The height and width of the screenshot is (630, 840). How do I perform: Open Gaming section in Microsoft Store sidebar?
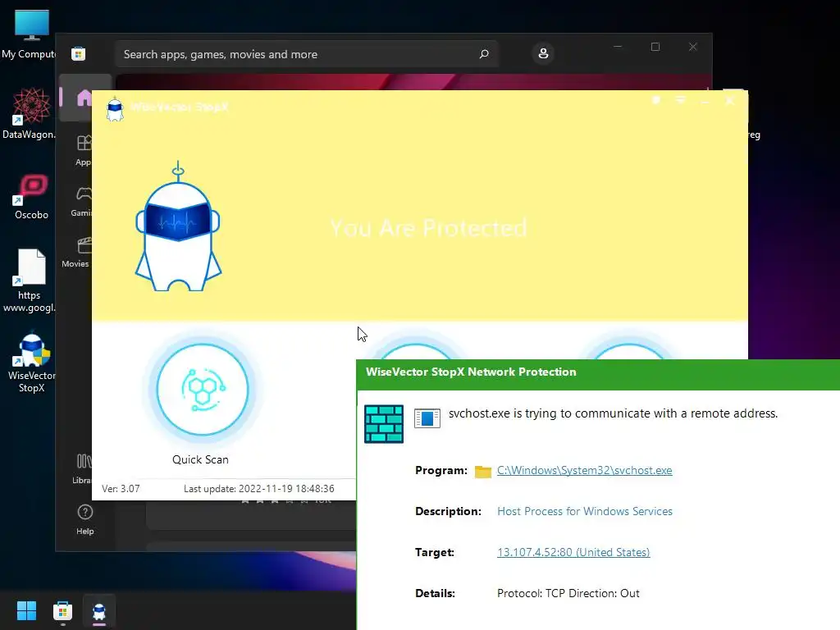82,202
